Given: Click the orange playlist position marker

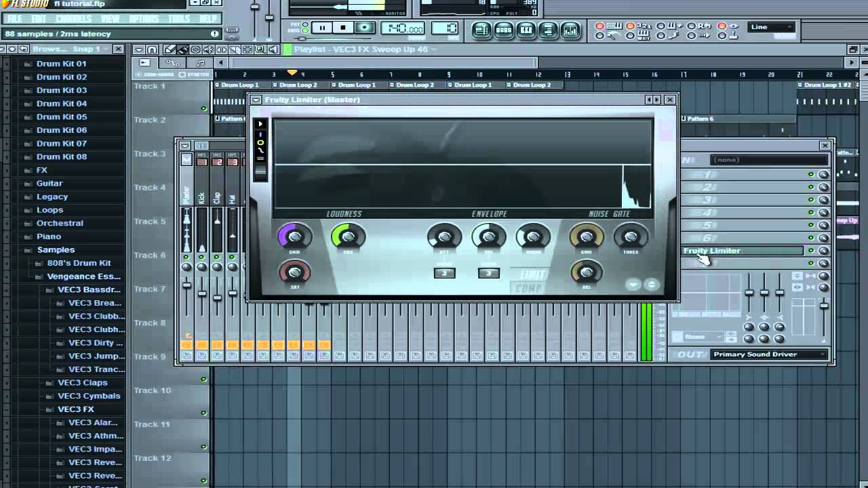Looking at the screenshot, I should pyautogui.click(x=292, y=73).
